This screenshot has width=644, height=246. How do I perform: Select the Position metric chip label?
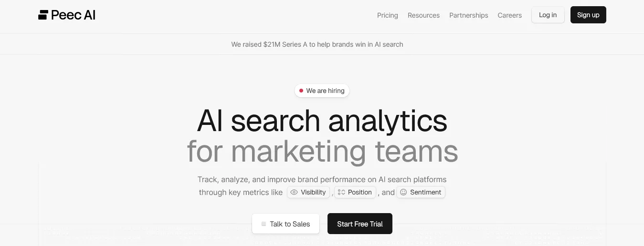(x=359, y=192)
